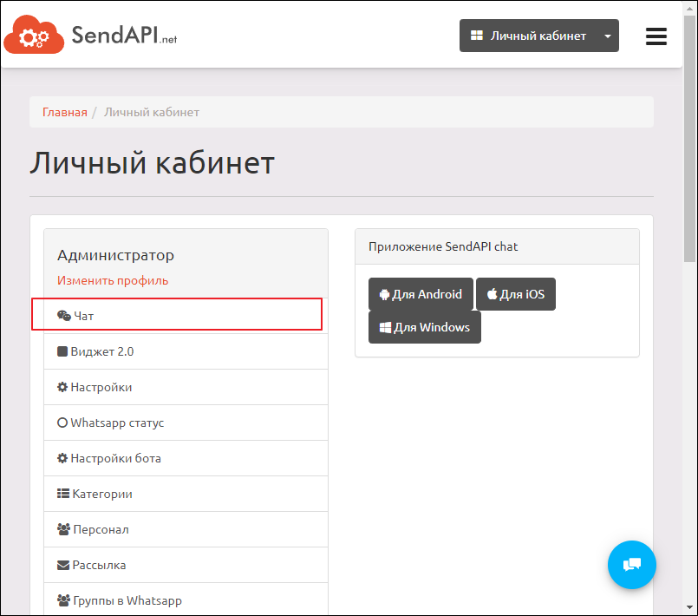The image size is (698, 616).
Task: Open the hamburger menu icon
Action: click(656, 36)
